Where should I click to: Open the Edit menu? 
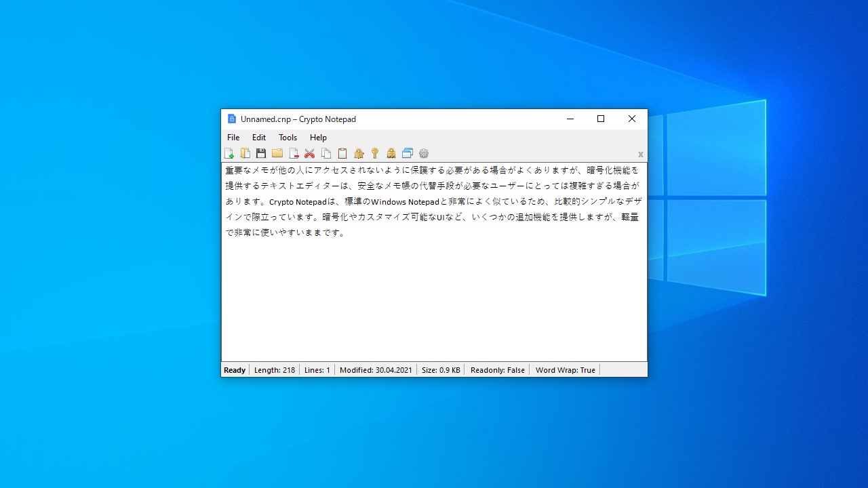pos(259,138)
